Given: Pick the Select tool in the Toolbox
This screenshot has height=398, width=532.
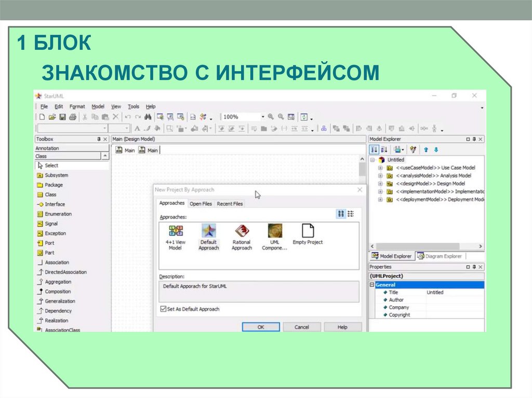Looking at the screenshot, I should (x=72, y=166).
